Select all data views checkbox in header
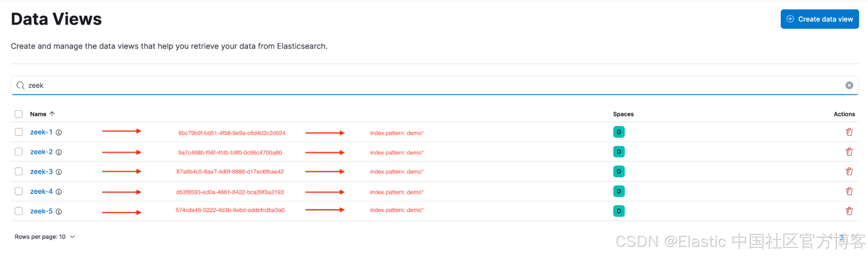The height and width of the screenshot is (256, 868). (19, 114)
